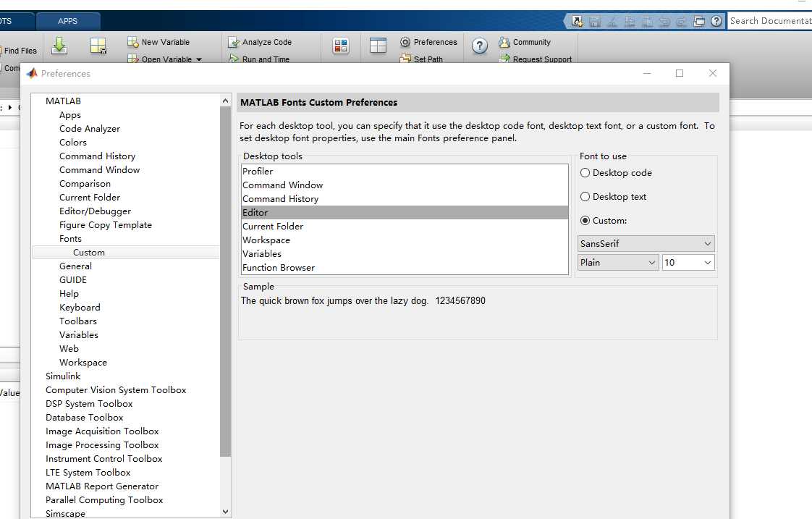Select Colors in the preferences tree
Image resolution: width=812 pixels, height=519 pixels.
pos(73,142)
